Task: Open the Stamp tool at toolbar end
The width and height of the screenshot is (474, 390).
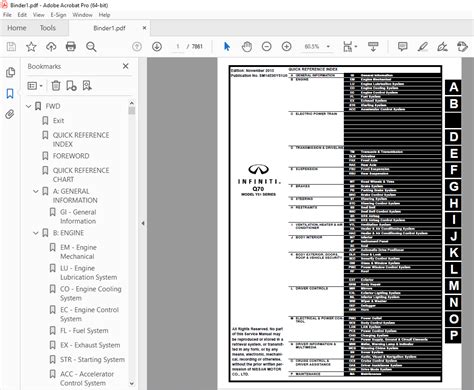Action: coord(462,47)
